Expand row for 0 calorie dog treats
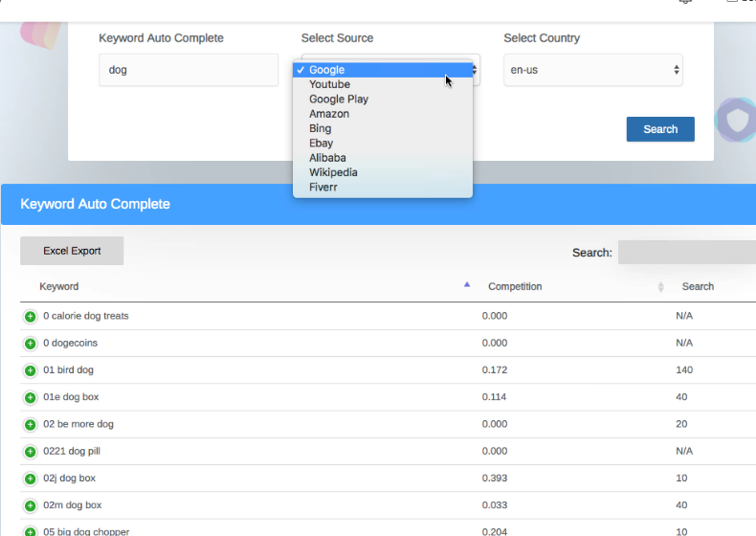 [x=30, y=317]
